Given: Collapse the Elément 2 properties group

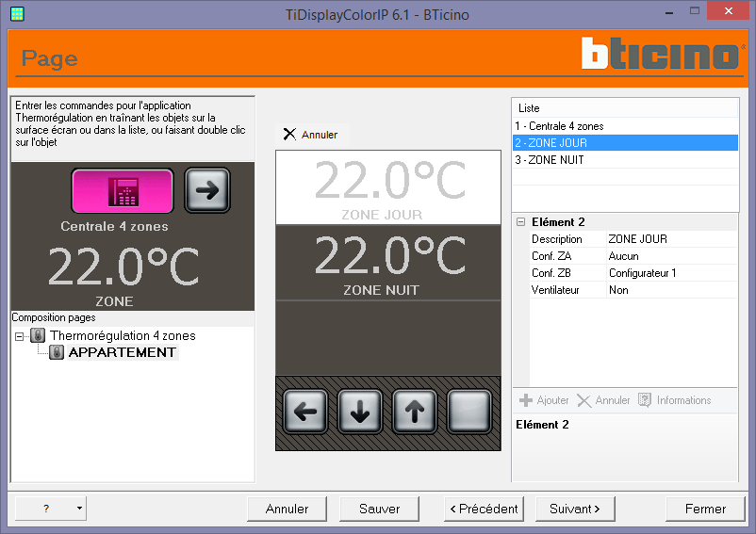Looking at the screenshot, I should tap(520, 222).
